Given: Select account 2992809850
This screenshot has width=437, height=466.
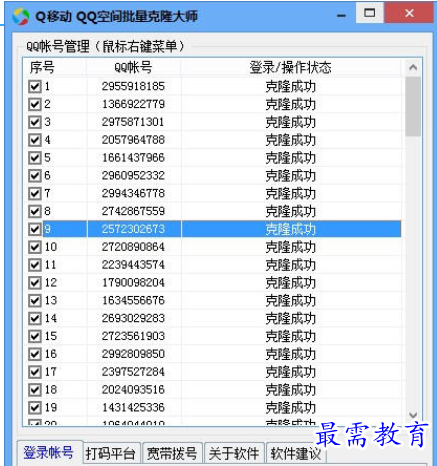Looking at the screenshot, I should tap(133, 354).
